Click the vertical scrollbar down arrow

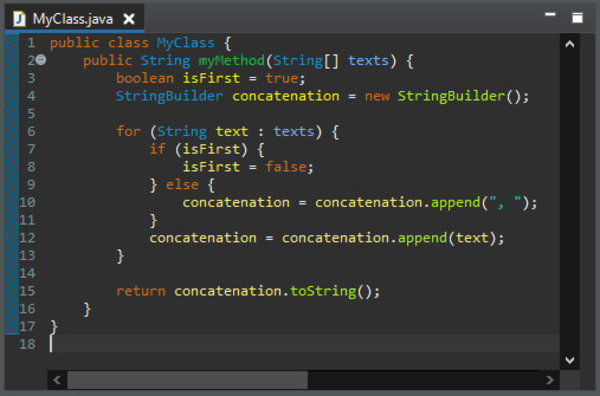(569, 360)
